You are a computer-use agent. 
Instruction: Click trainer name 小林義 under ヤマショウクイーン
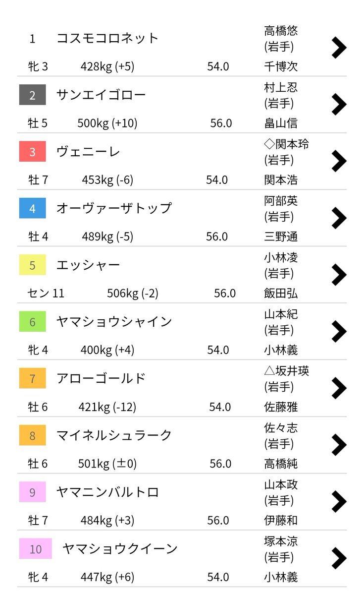pyautogui.click(x=281, y=577)
